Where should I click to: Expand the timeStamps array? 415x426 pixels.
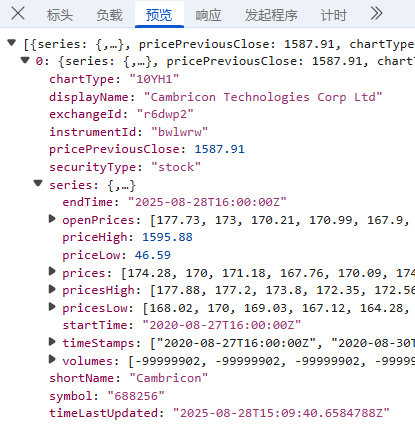52,341
